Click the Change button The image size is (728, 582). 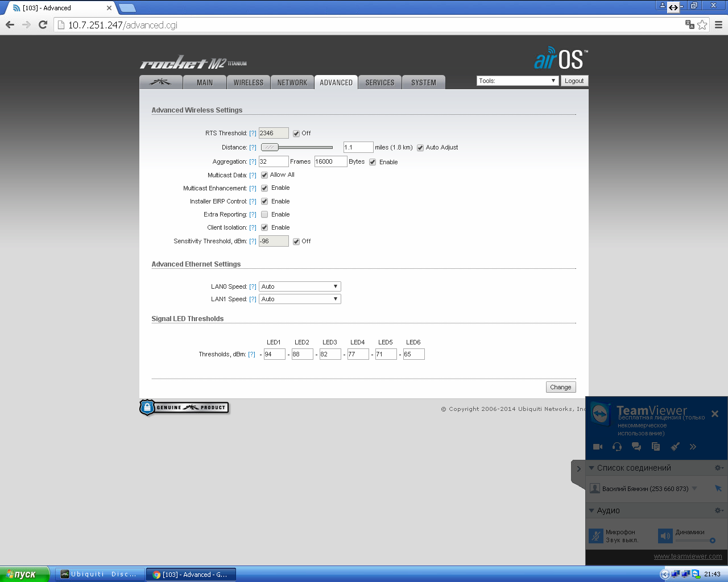click(x=561, y=387)
